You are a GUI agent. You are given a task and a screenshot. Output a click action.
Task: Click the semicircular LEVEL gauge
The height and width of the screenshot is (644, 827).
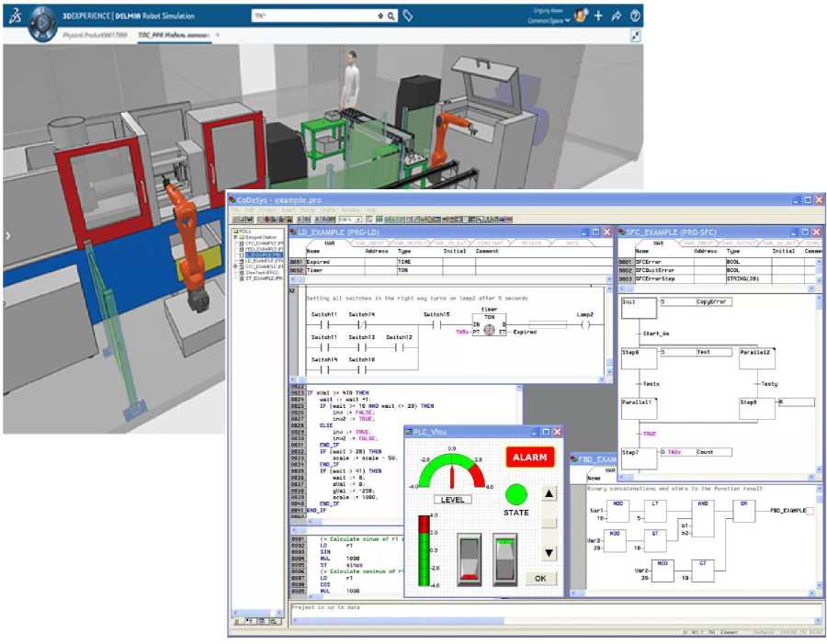pos(452,470)
